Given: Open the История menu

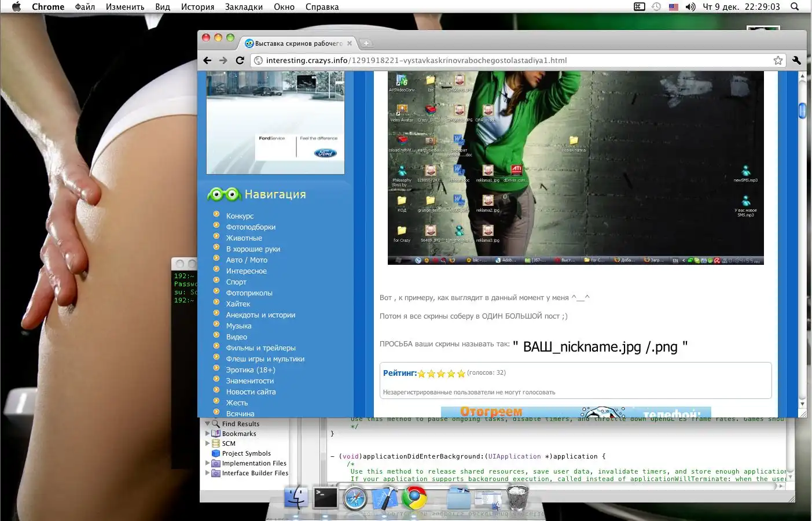Looking at the screenshot, I should tap(197, 7).
